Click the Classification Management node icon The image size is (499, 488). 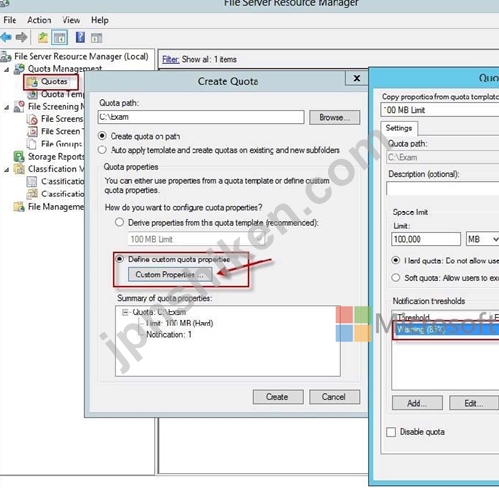pyautogui.click(x=19, y=169)
